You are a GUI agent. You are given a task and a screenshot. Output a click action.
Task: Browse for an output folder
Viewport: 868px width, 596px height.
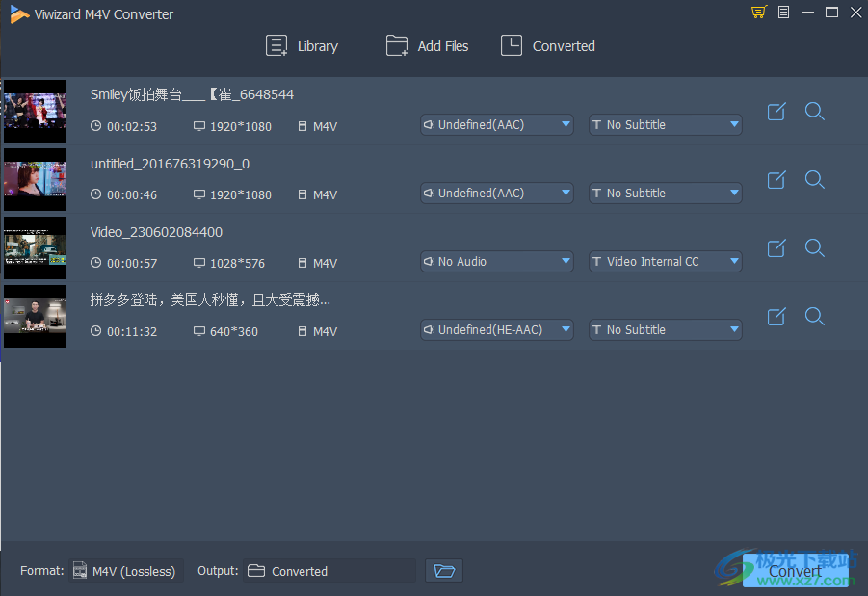pyautogui.click(x=444, y=570)
